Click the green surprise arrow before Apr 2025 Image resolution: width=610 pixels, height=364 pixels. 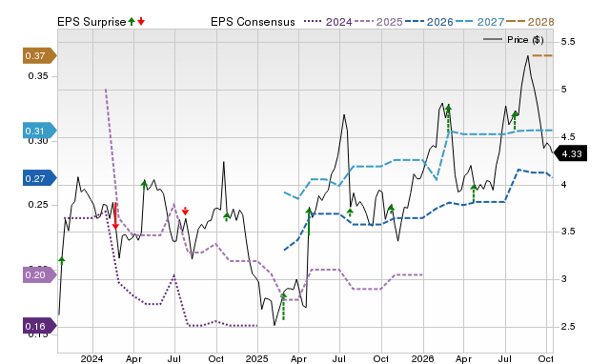(284, 307)
